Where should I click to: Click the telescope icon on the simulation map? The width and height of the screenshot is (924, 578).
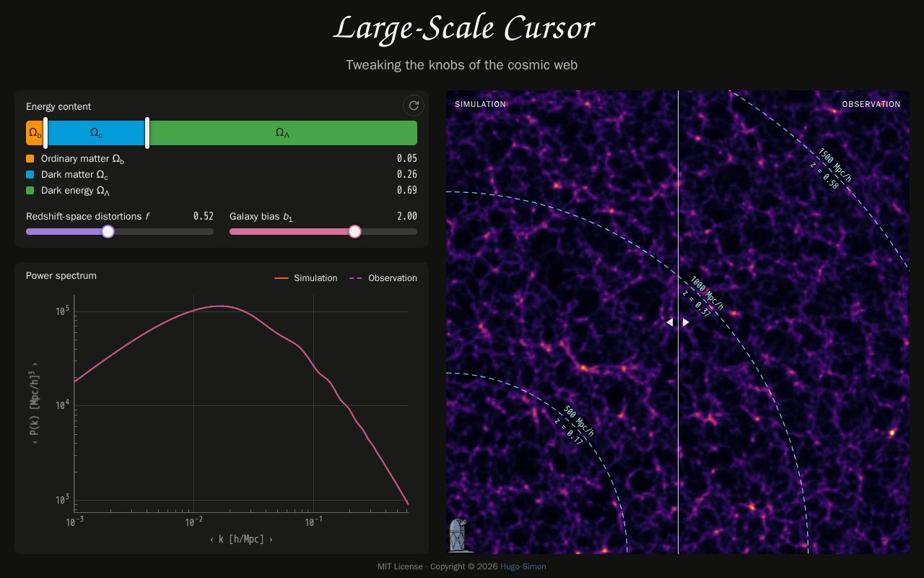click(458, 535)
